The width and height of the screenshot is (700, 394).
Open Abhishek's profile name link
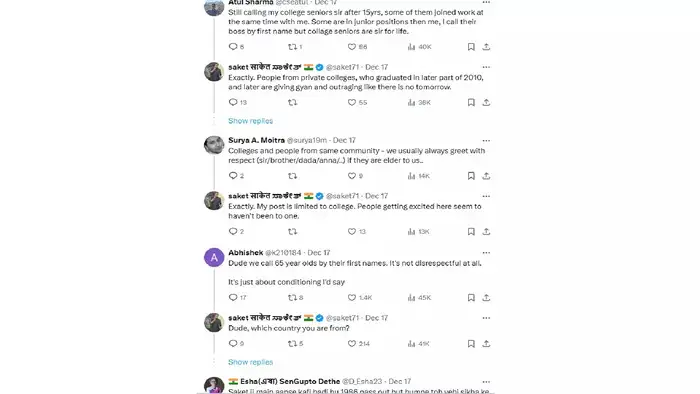(246, 253)
